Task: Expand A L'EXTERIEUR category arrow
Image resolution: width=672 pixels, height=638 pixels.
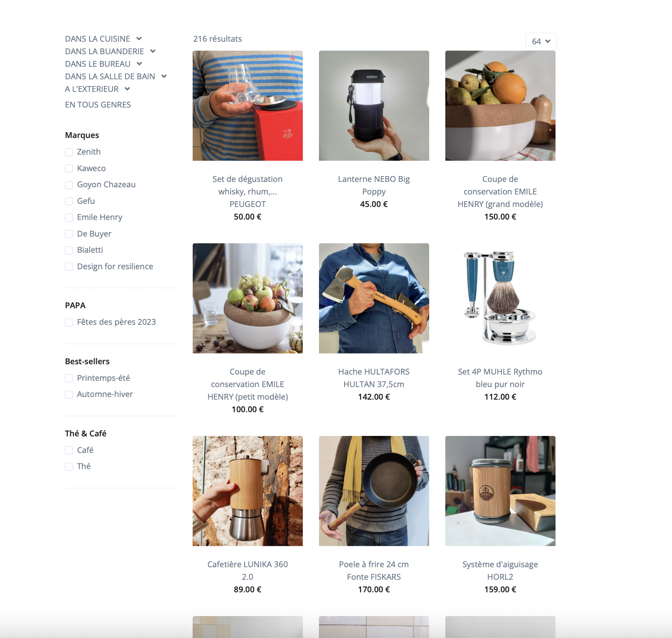Action: [127, 89]
